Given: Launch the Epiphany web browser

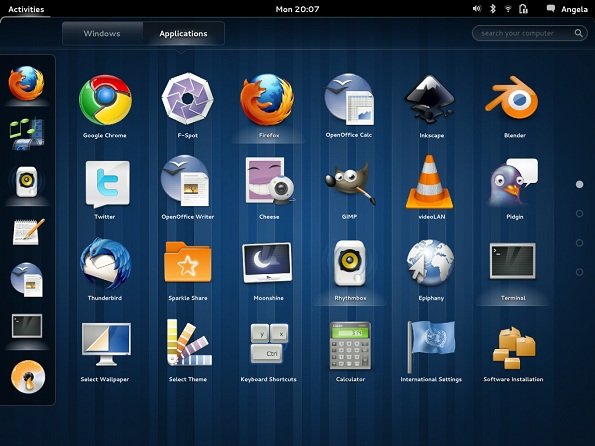Looking at the screenshot, I should pyautogui.click(x=430, y=262).
